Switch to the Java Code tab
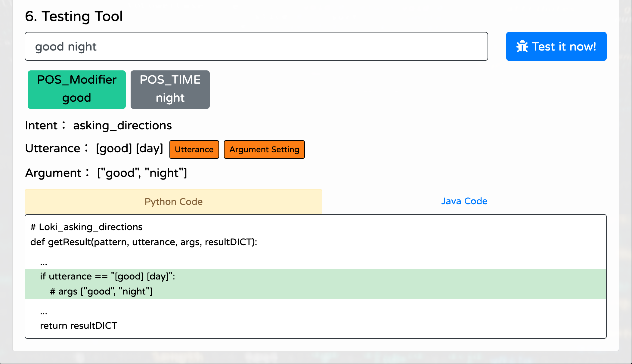Image resolution: width=632 pixels, height=364 pixels. tap(464, 201)
